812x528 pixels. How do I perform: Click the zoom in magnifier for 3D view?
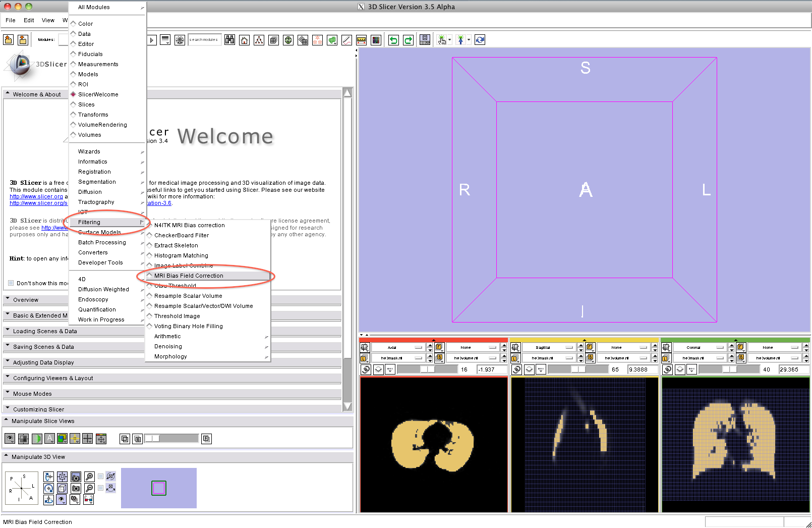[89, 477]
